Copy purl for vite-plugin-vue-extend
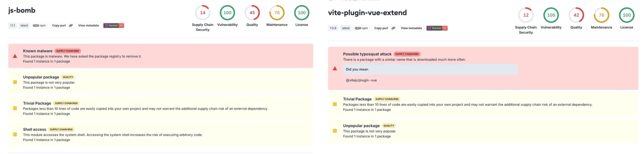 pyautogui.click(x=381, y=28)
